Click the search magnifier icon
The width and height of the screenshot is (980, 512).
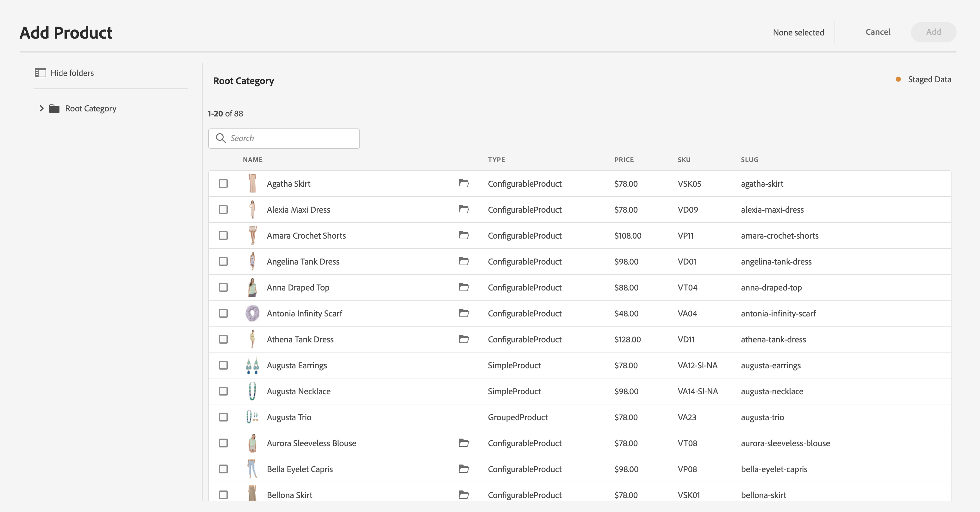pos(221,138)
